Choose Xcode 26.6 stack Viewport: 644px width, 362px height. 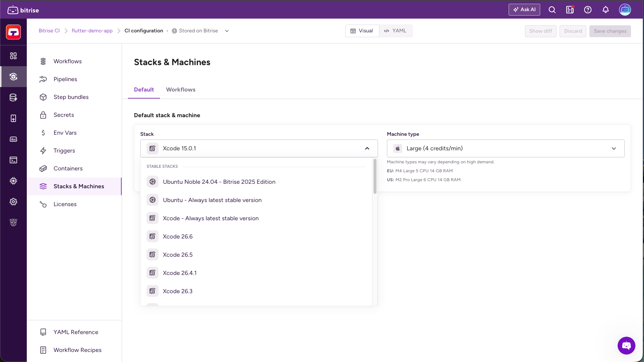(x=256, y=237)
